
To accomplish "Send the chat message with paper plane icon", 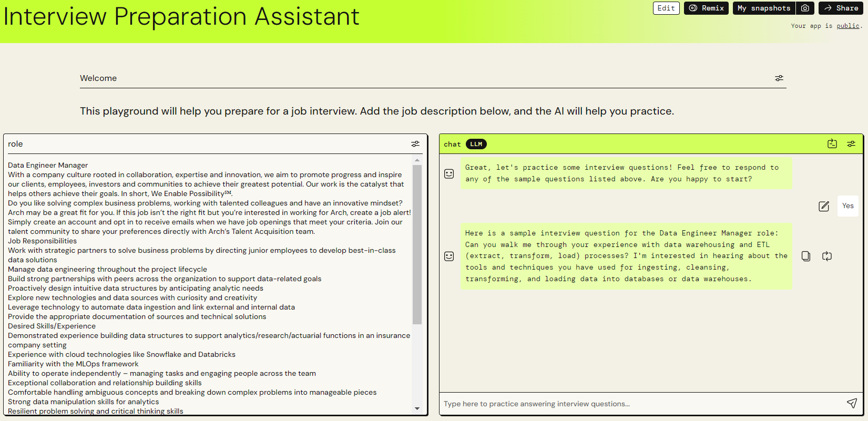I will pyautogui.click(x=852, y=403).
